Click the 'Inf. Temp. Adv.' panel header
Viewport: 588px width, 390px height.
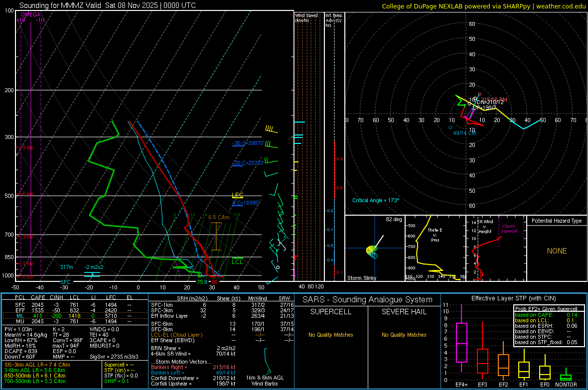pos(334,20)
